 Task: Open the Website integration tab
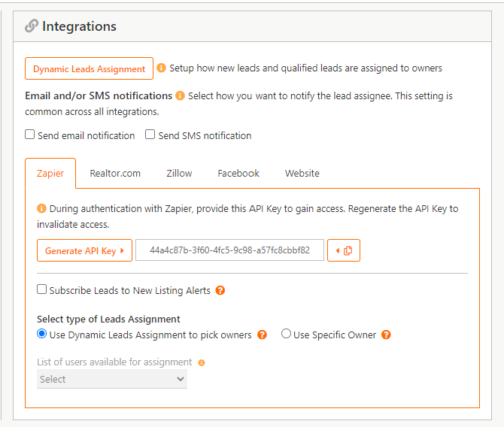(302, 173)
